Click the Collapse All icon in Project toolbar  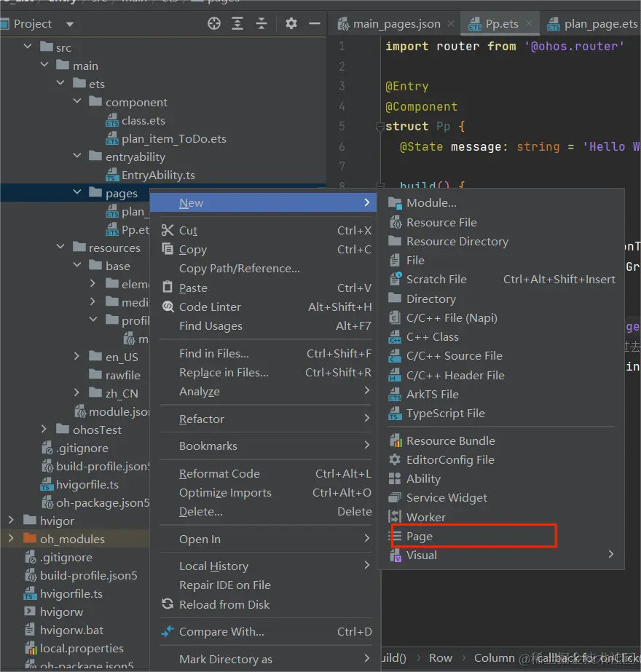tap(261, 23)
